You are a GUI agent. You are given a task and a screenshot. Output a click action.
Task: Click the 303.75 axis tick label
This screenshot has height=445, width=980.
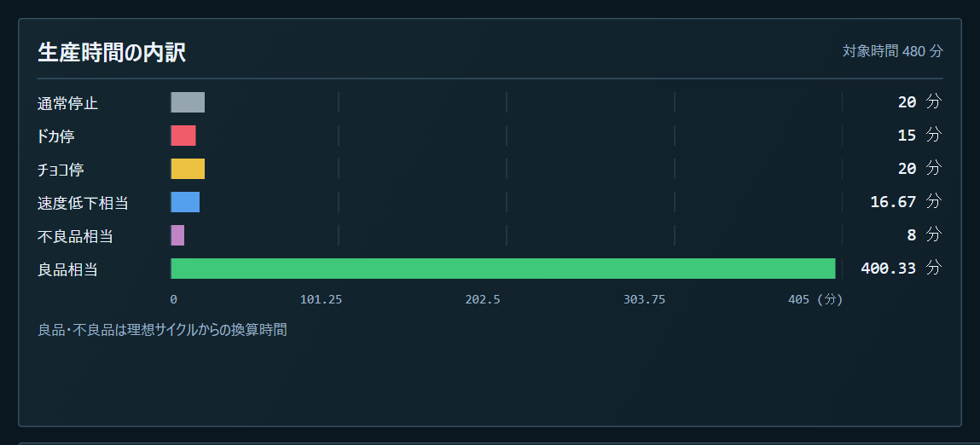(x=644, y=299)
